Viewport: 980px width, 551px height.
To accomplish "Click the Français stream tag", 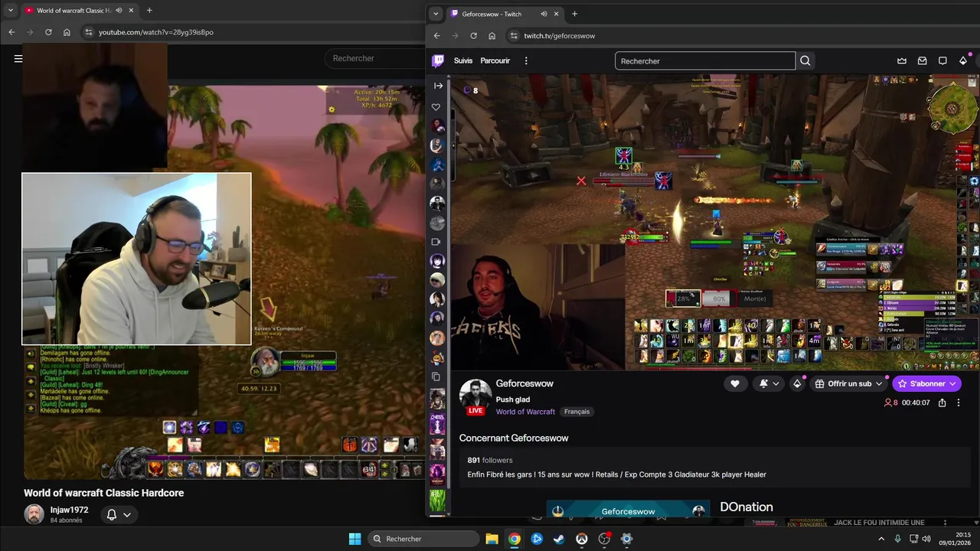I will coord(577,412).
